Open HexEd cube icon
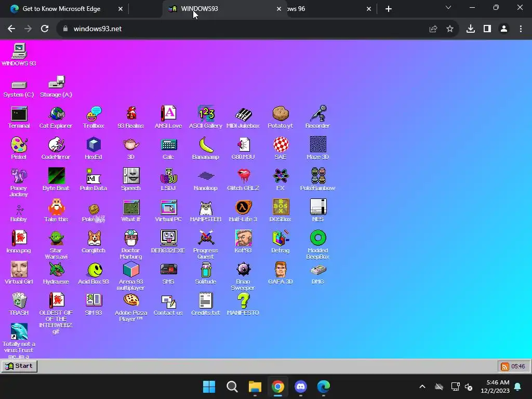Image resolution: width=532 pixels, height=399 pixels. coord(94,149)
